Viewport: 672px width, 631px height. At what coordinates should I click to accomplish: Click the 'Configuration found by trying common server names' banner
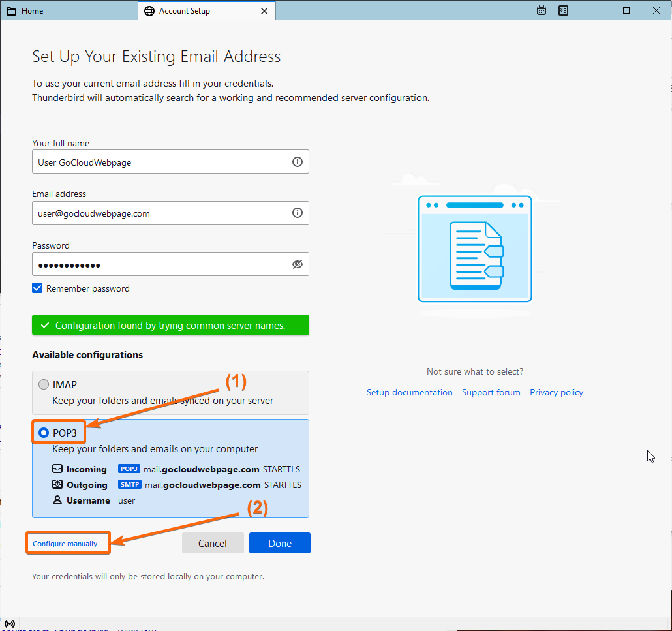[x=170, y=326]
